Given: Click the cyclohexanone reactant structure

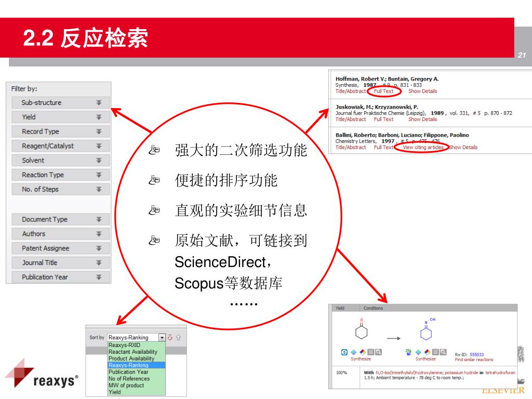Looking at the screenshot, I should pos(362,329).
